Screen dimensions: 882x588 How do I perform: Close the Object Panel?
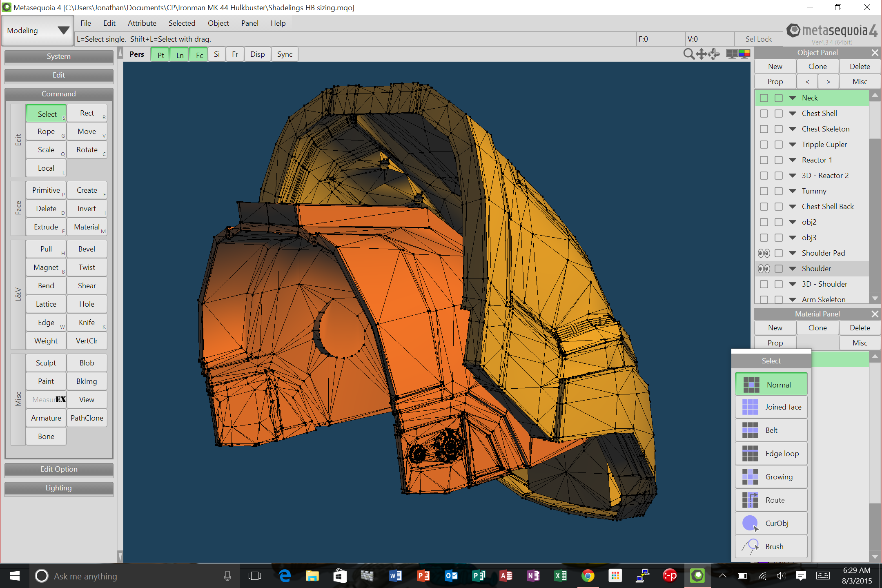tap(875, 53)
